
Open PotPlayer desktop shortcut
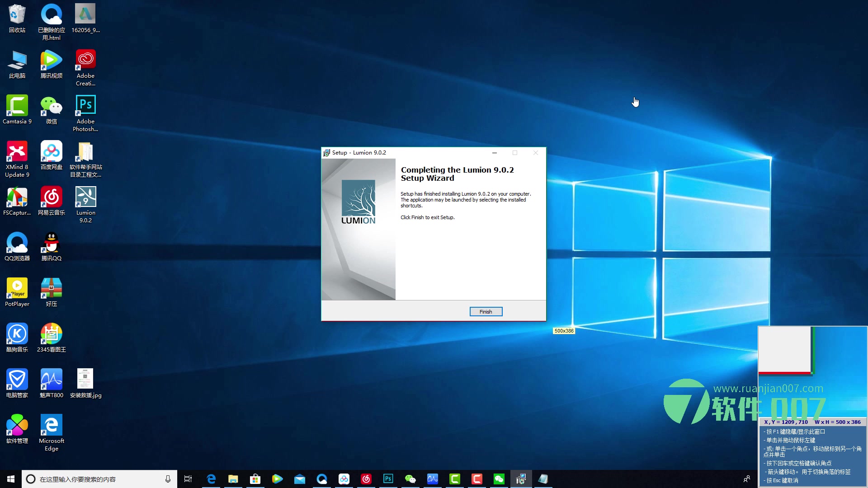17,289
